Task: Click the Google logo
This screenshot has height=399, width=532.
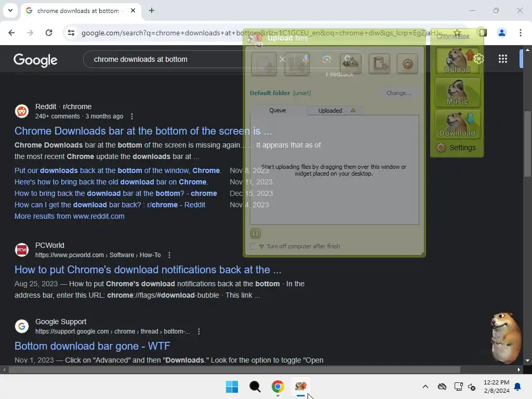Action: point(35,60)
